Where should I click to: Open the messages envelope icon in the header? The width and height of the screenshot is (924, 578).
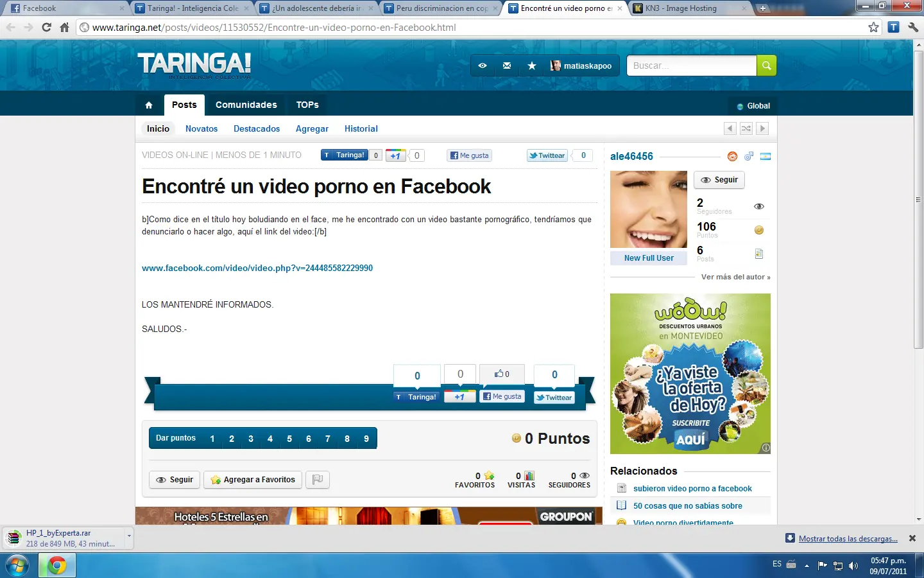507,66
